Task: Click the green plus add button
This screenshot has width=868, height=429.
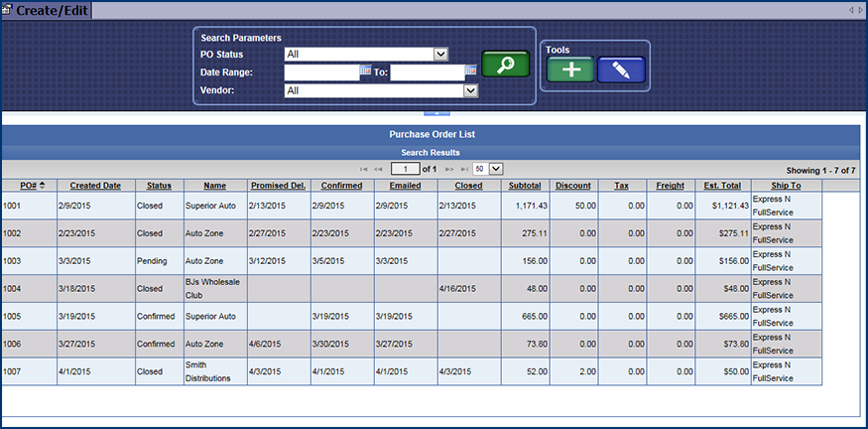Action: (570, 70)
